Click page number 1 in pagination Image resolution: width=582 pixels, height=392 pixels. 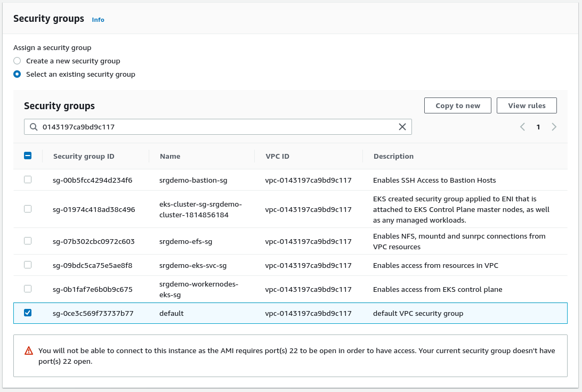(538, 127)
